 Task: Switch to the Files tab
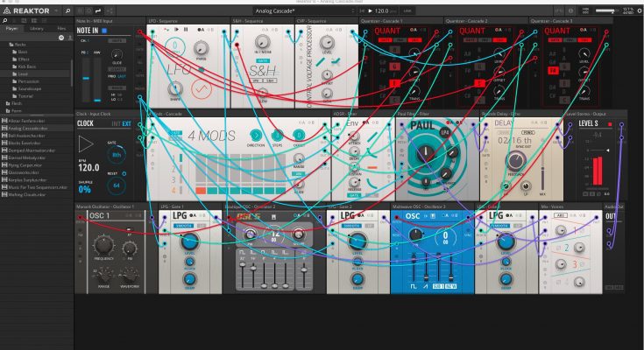pyautogui.click(x=61, y=28)
